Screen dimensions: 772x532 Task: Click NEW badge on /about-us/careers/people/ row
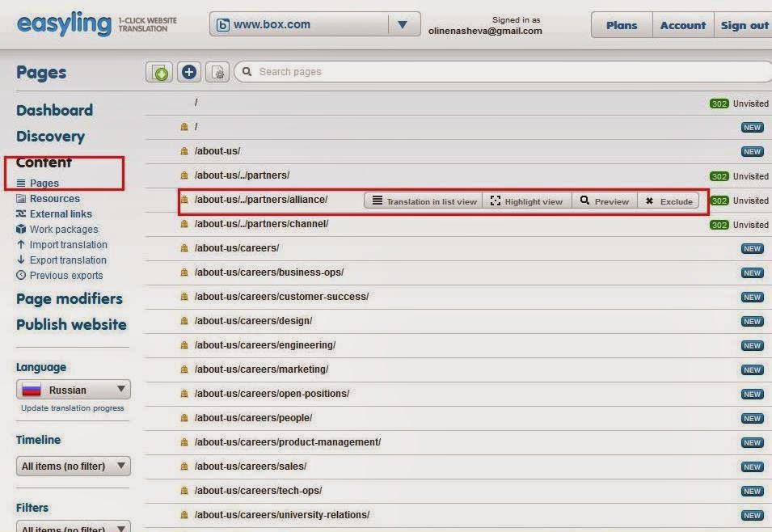click(x=752, y=418)
